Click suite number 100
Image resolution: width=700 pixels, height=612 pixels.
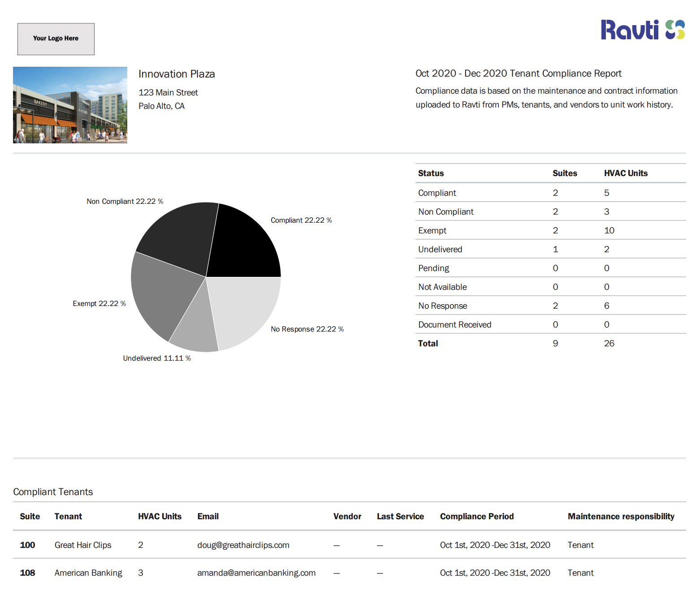coord(27,545)
